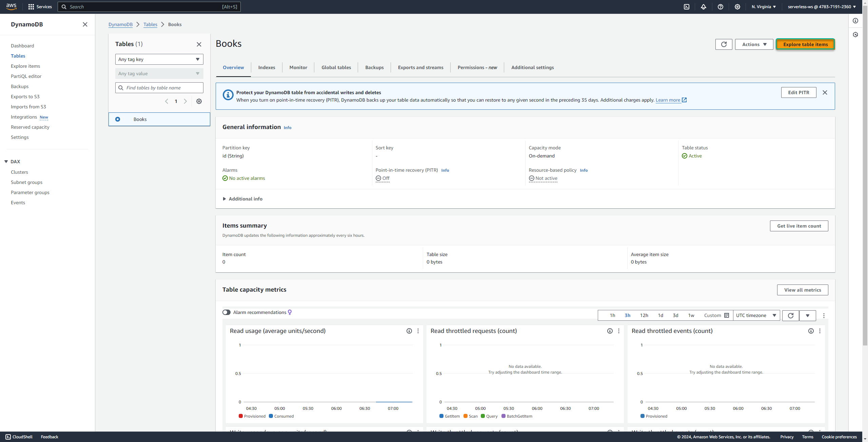Refresh the capacity metrics charts

pyautogui.click(x=791, y=315)
